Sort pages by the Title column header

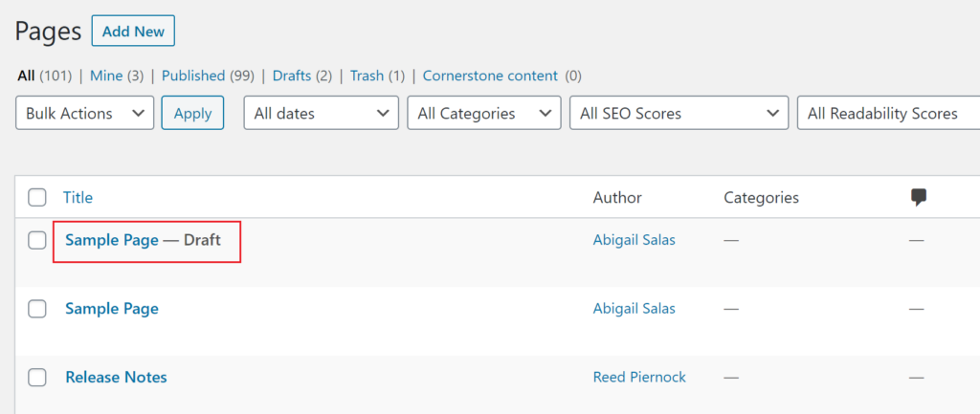(x=78, y=198)
